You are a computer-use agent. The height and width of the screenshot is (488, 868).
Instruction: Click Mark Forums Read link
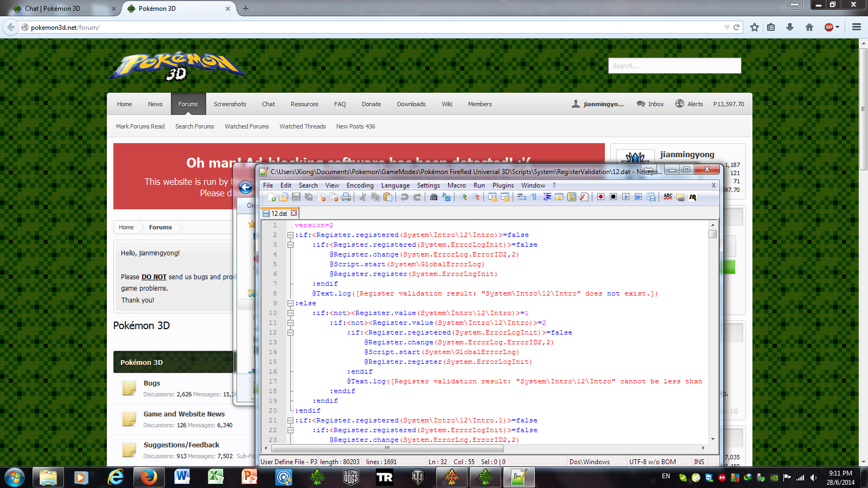point(140,126)
